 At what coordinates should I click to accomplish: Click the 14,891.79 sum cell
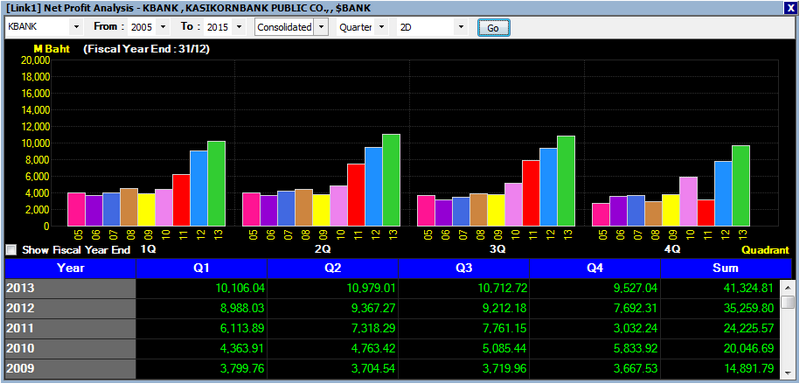point(721,369)
